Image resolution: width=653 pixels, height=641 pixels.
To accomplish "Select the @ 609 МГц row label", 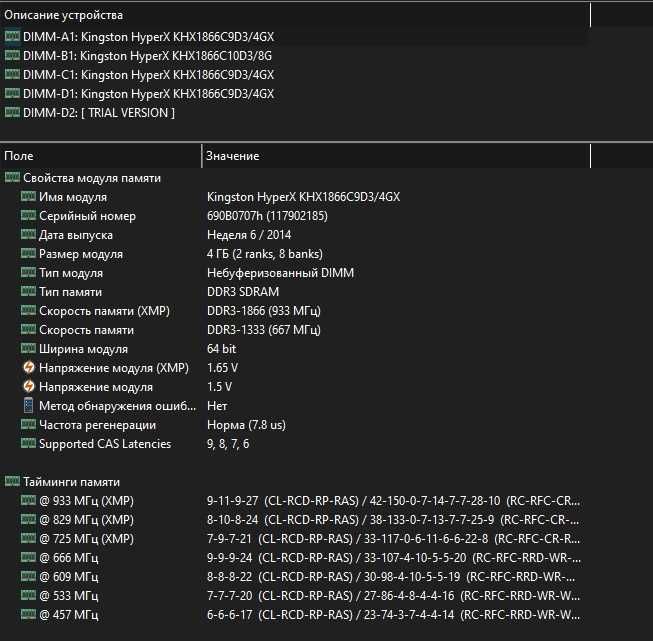I will [69, 577].
